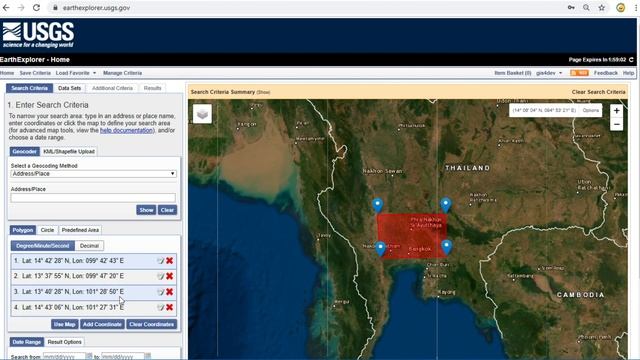The width and height of the screenshot is (640, 360).
Task: Select the Geocoder tab
Action: coord(24,151)
